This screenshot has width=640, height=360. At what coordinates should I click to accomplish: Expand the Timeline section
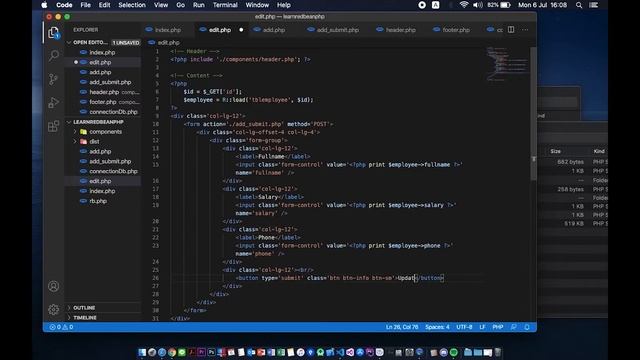tap(84, 317)
